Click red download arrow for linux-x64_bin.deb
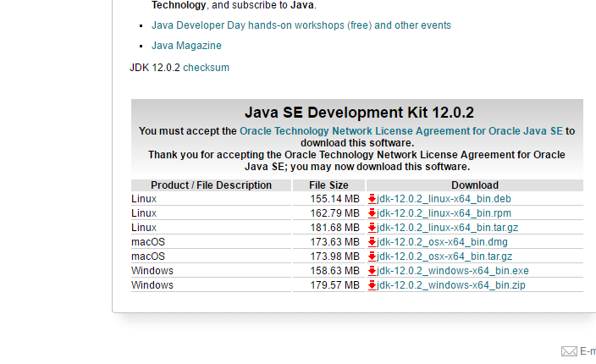Screen dimensions: 596x364 (372, 199)
